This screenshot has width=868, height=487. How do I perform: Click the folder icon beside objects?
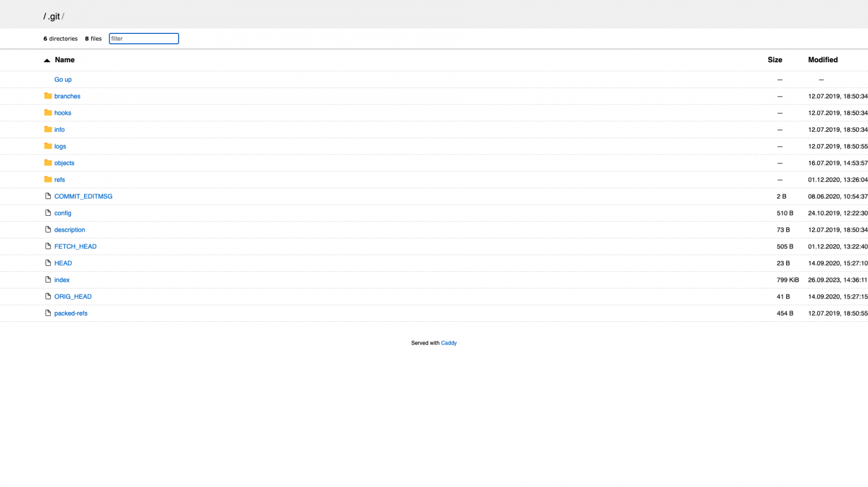[48, 163]
